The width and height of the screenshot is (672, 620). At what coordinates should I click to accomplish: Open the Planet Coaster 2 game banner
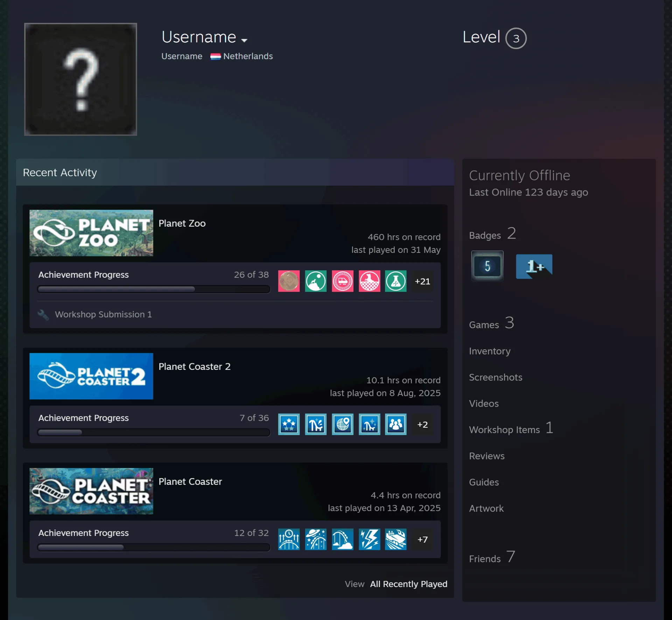[x=91, y=376]
